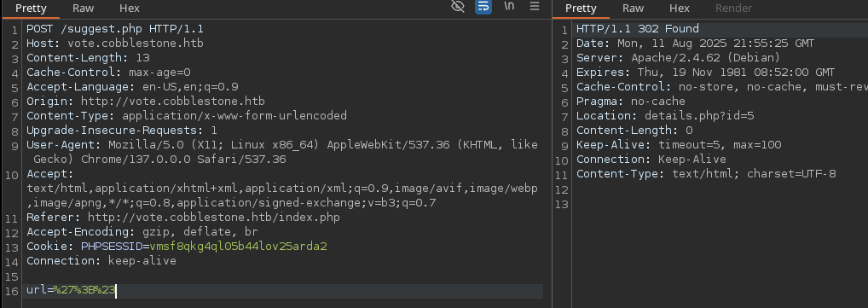Click the Accept-Encoding: gzip, deflate, br header
Viewport: 868px width, 308px height.
[x=142, y=231]
